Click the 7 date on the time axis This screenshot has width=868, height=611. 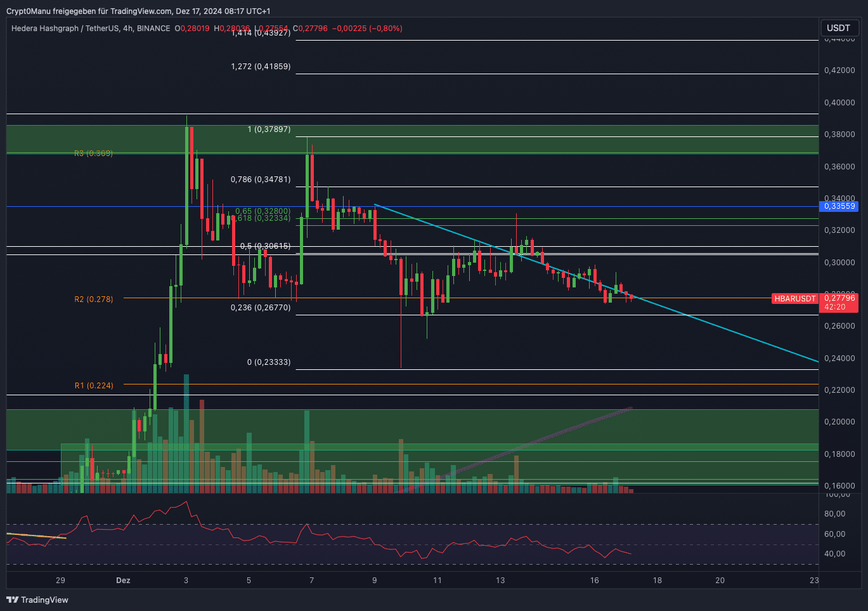tap(311, 580)
